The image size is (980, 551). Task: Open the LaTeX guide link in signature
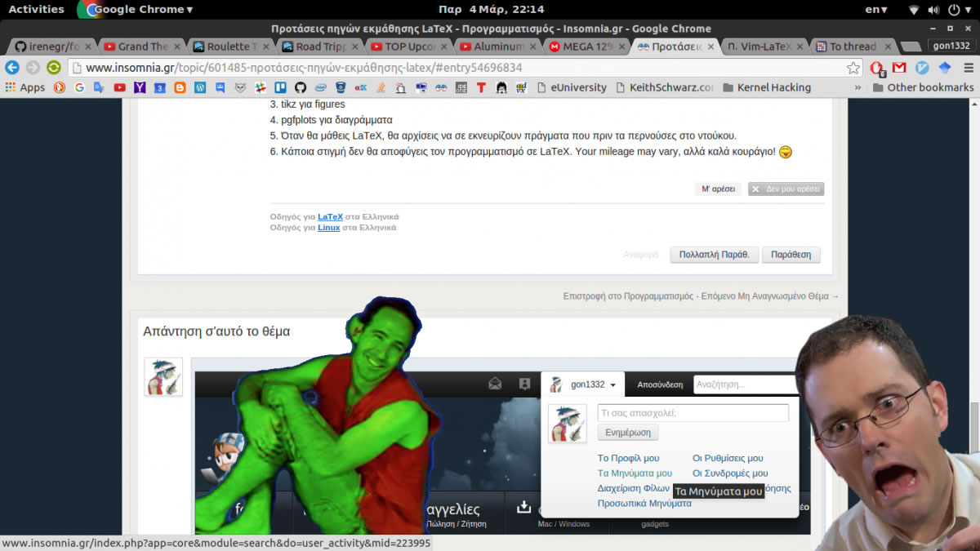click(330, 216)
